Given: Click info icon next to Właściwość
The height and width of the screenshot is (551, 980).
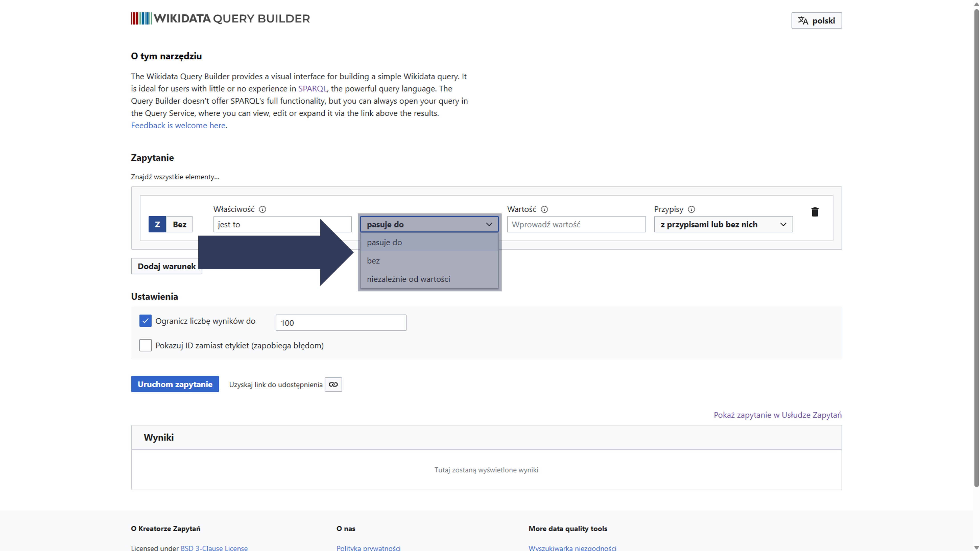Looking at the screenshot, I should [263, 209].
